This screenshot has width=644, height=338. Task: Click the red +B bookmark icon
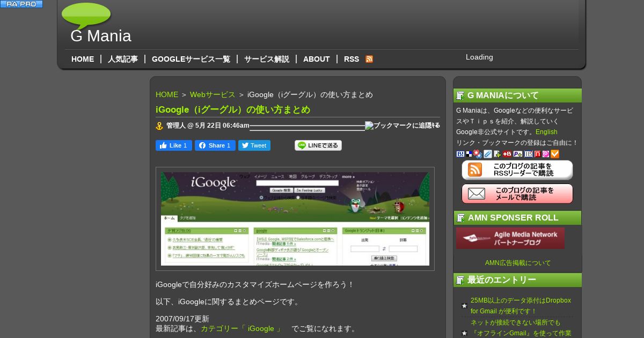pos(507,154)
